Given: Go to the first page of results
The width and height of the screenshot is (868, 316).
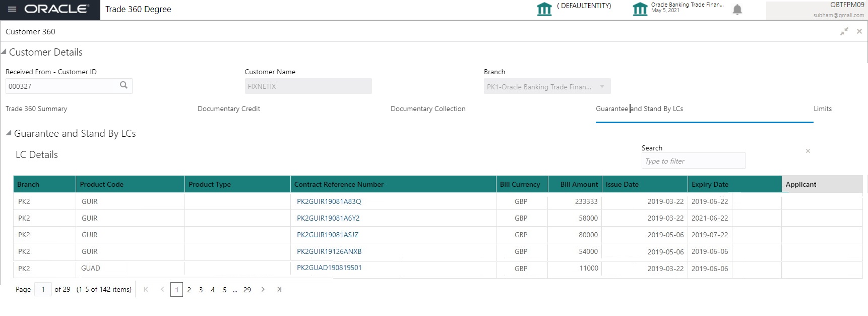Looking at the screenshot, I should coord(146,289).
